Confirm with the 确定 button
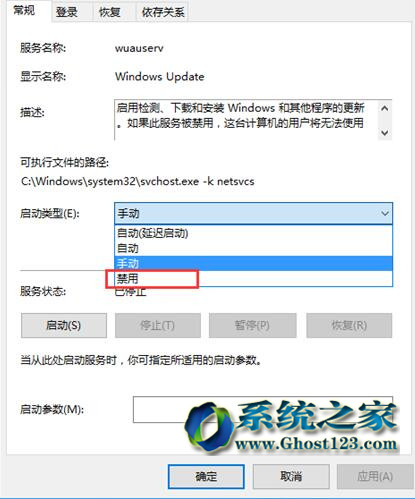 click(206, 477)
